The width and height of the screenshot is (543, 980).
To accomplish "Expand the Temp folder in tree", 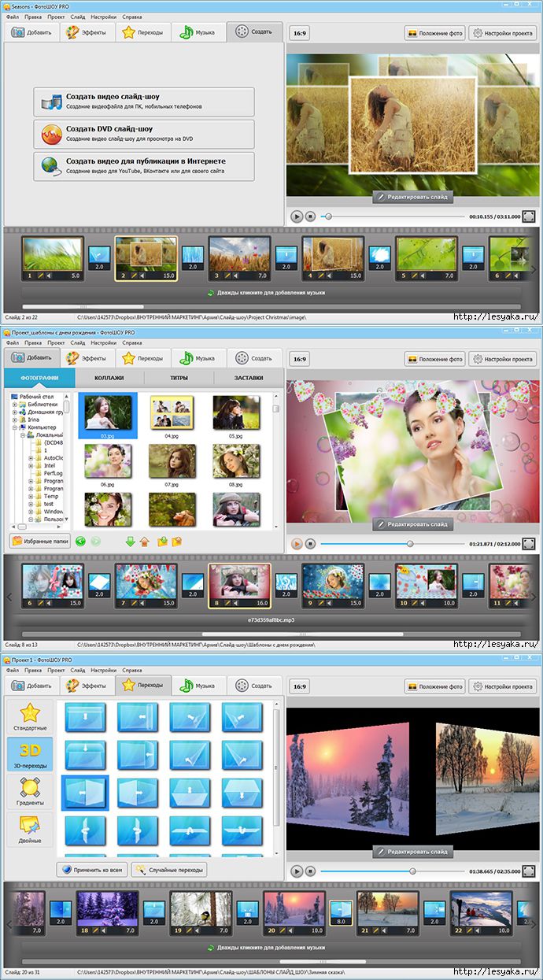I will coord(31,497).
